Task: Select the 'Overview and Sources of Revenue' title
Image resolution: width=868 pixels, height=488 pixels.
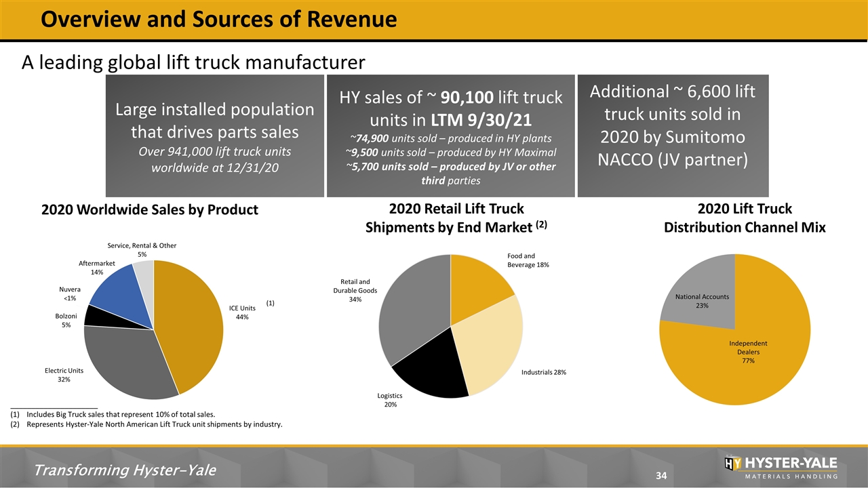Action: pyautogui.click(x=218, y=19)
